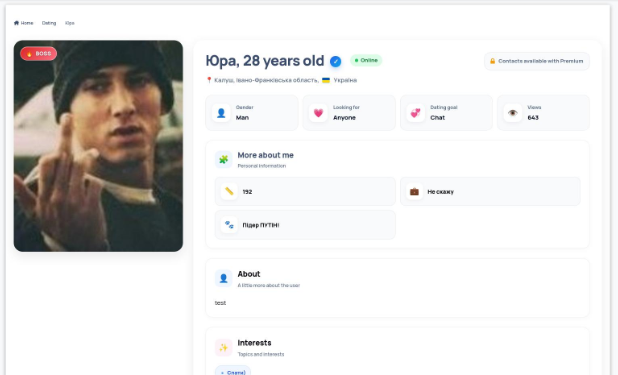Click the puzzle icon beside More about me
The width and height of the screenshot is (618, 375).
[223, 159]
